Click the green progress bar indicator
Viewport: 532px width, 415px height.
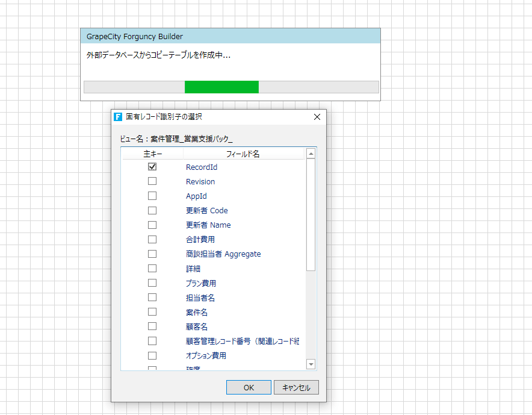pyautogui.click(x=222, y=87)
